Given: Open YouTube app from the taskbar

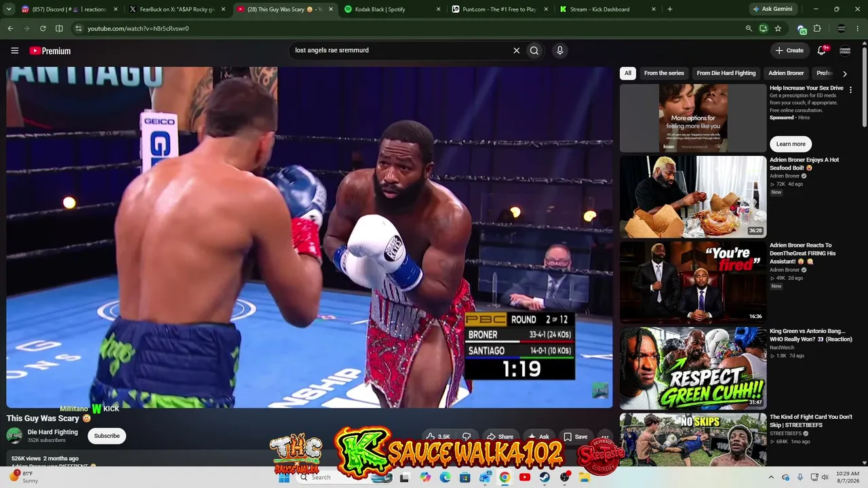Looking at the screenshot, I should pyautogui.click(x=525, y=477).
